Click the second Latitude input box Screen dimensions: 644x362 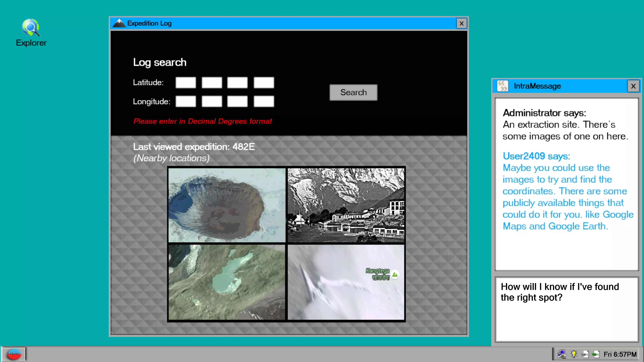point(212,83)
